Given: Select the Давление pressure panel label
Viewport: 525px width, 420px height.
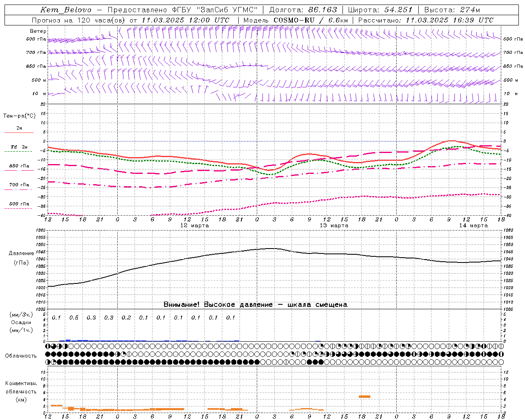Looking at the screenshot, I should coord(21,253).
